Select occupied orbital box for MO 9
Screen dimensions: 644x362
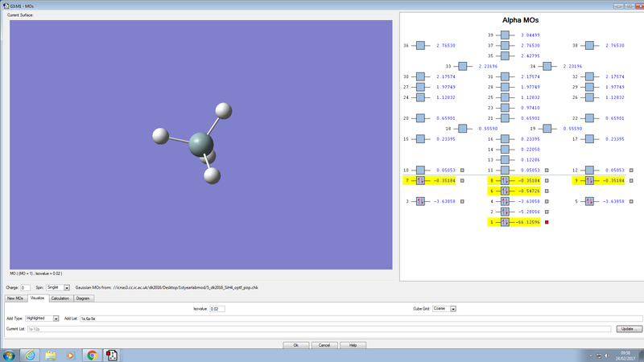point(589,180)
